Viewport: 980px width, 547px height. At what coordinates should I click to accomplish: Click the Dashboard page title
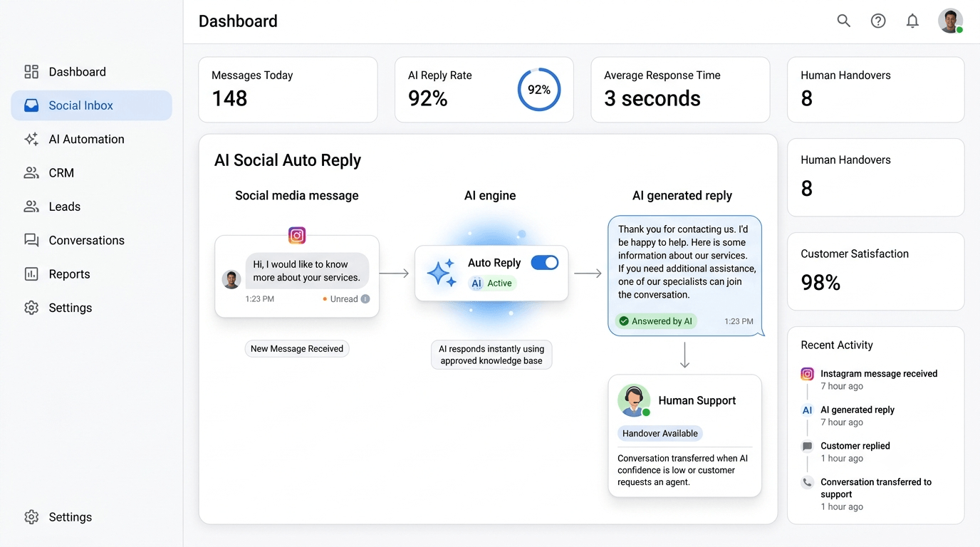tap(238, 21)
